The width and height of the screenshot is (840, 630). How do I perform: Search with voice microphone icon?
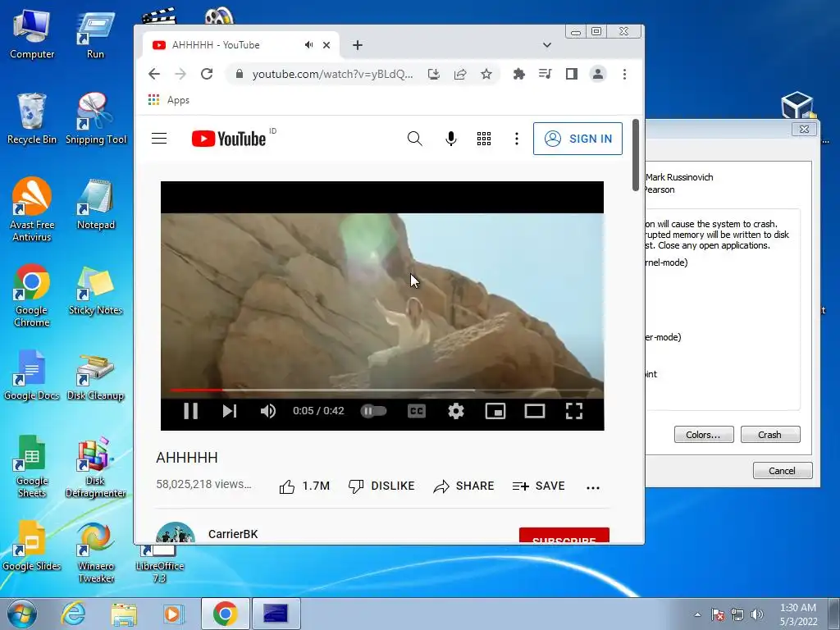(451, 139)
